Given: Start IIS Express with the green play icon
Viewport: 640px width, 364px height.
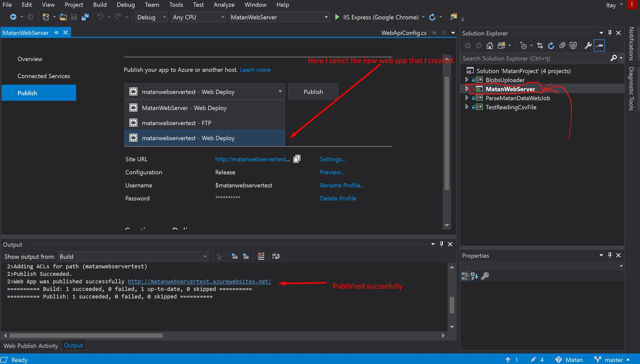Looking at the screenshot, I should tap(337, 17).
